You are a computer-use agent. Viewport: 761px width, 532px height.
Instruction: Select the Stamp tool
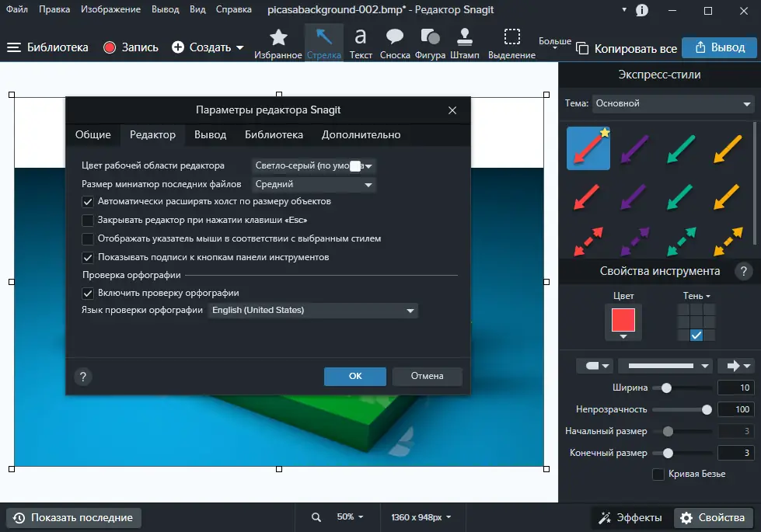(465, 43)
